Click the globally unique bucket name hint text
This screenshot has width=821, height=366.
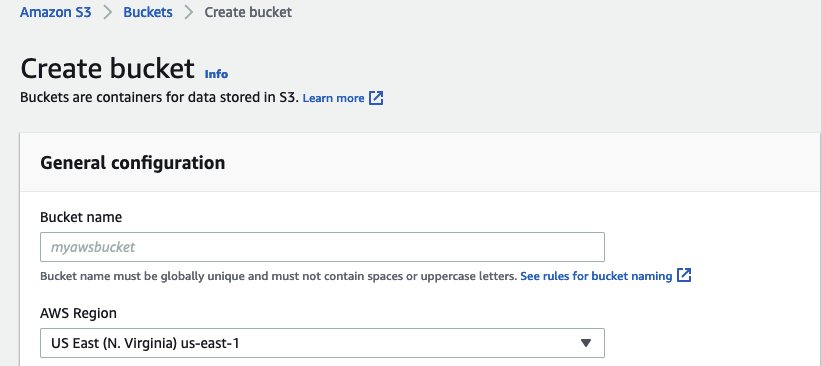[x=279, y=276]
